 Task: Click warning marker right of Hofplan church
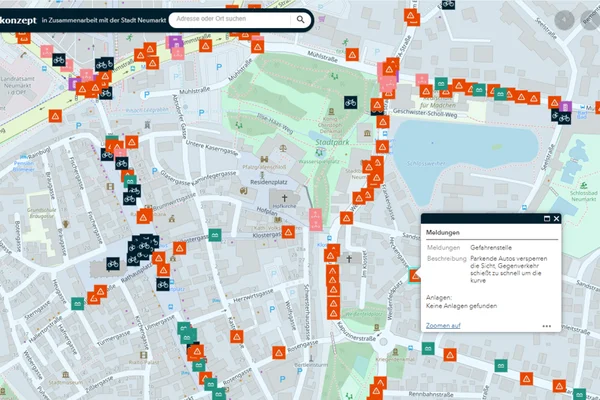tap(288, 232)
